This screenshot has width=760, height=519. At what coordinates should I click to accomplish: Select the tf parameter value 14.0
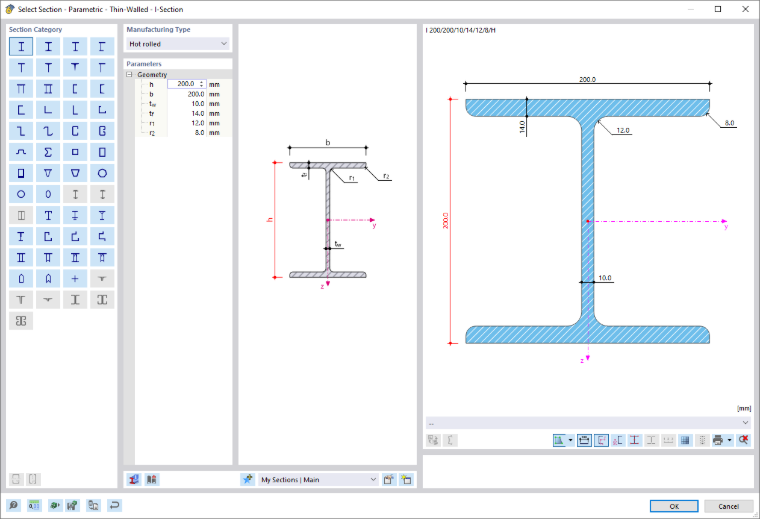(187, 113)
